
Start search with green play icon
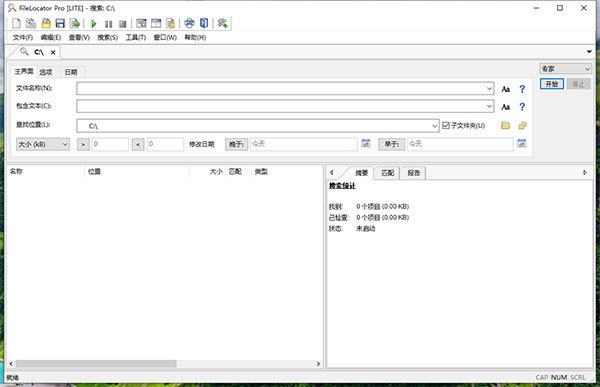[93, 24]
